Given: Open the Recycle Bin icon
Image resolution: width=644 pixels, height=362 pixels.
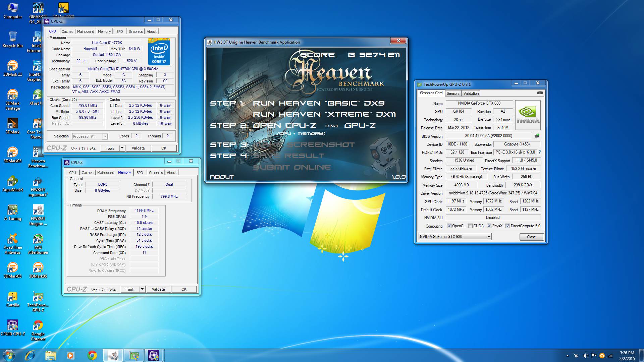Looking at the screenshot, I should click(x=13, y=40).
